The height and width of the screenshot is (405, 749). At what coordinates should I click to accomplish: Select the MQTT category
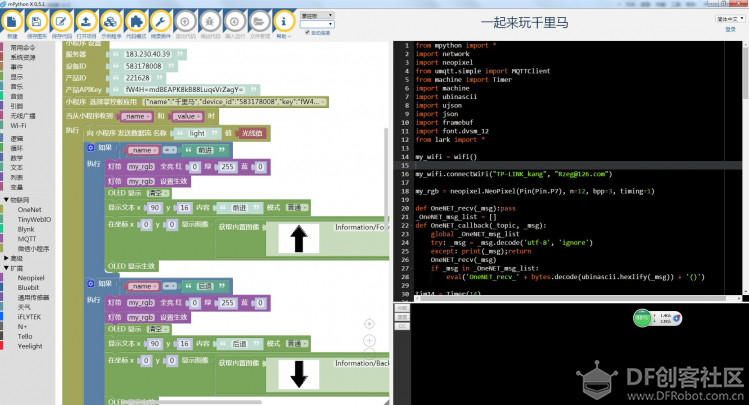[x=27, y=239]
